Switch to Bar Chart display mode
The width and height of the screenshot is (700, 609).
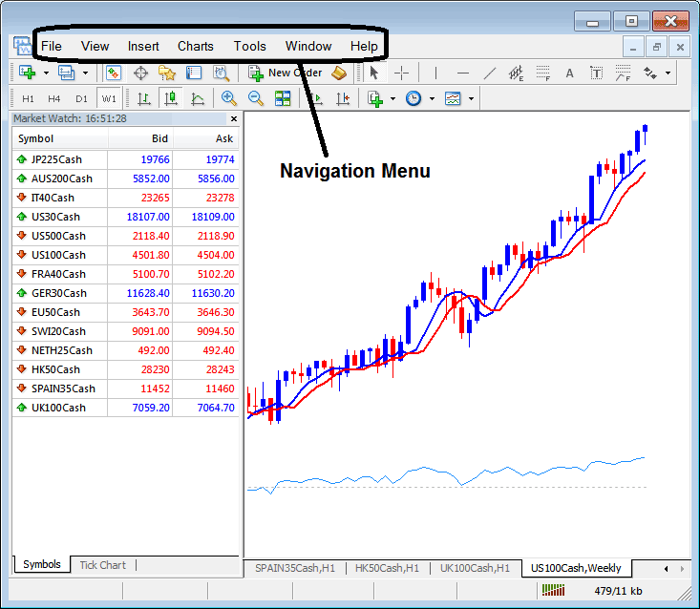[x=144, y=98]
